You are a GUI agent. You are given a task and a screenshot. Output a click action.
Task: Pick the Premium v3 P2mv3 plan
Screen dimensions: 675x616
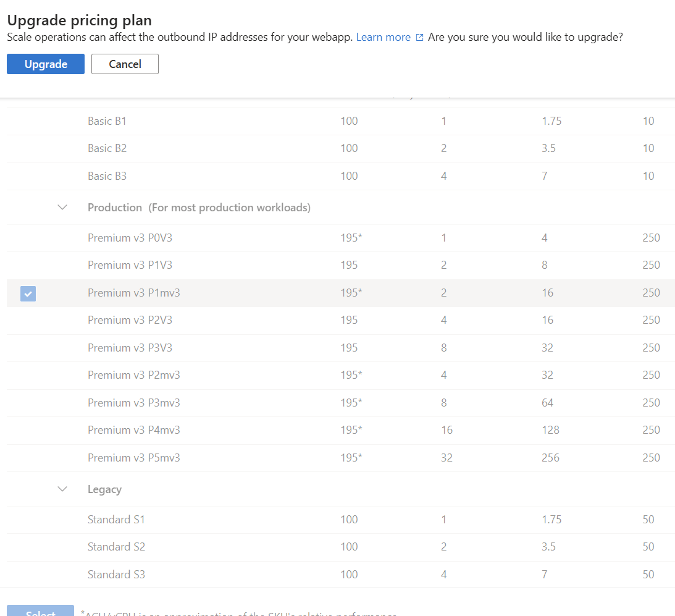click(x=340, y=376)
